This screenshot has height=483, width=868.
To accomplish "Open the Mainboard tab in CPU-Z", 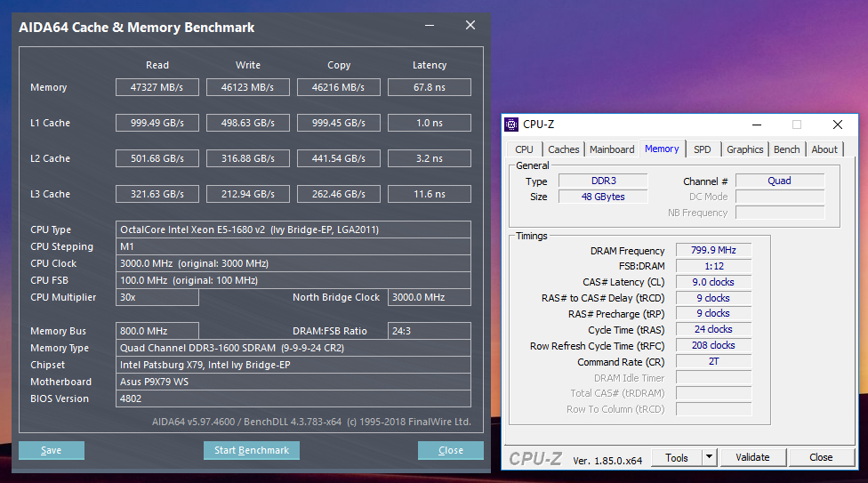I will (612, 149).
